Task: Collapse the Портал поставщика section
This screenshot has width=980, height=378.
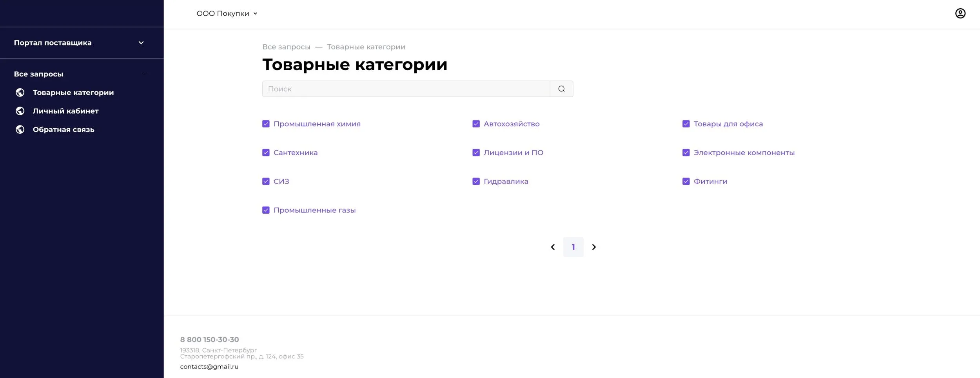Action: click(141, 42)
